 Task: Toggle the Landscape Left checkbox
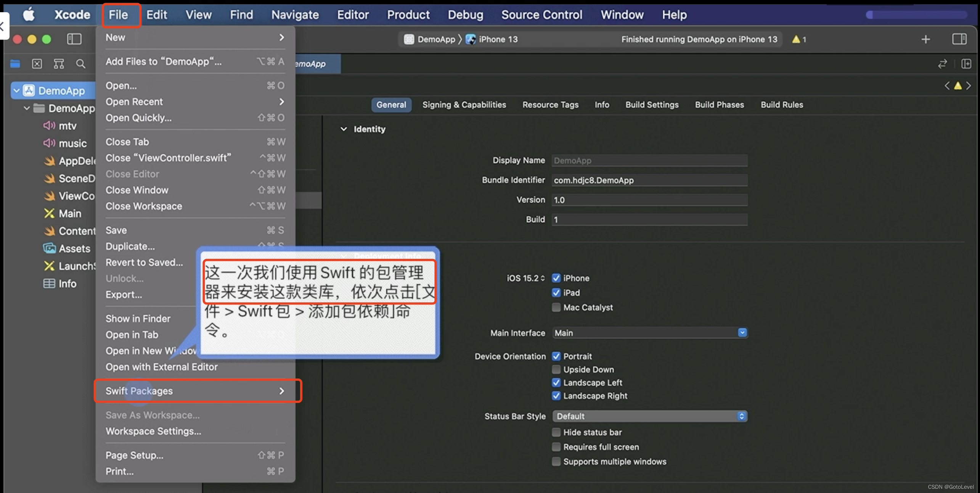pos(556,383)
